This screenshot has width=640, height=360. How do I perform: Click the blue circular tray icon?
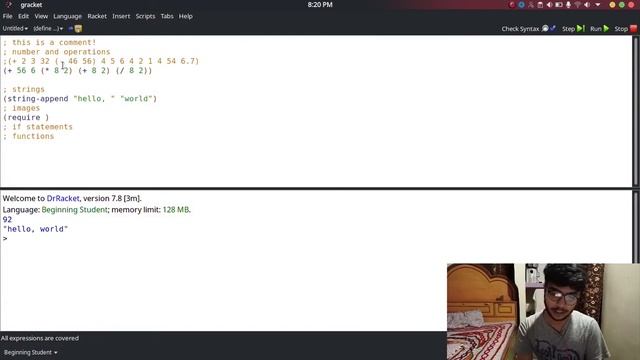click(x=521, y=5)
